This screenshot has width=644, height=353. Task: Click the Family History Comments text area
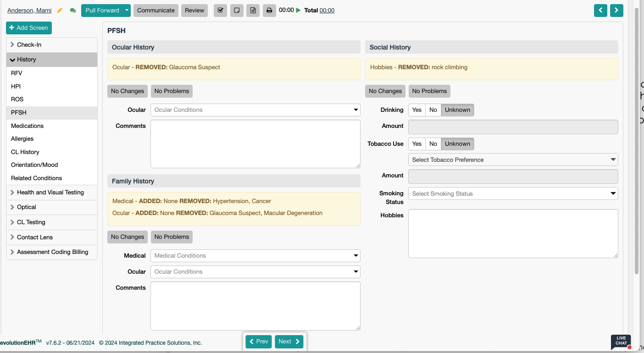tap(255, 306)
